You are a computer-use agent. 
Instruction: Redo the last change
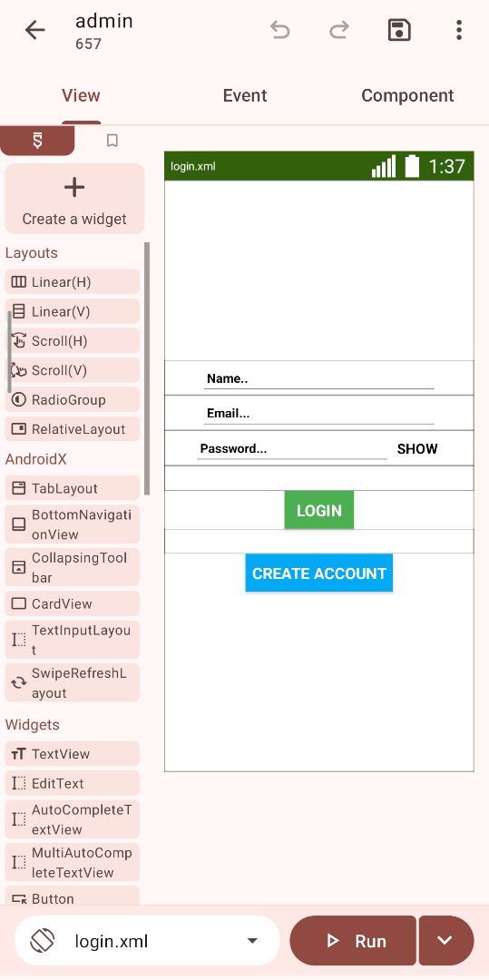tap(339, 30)
